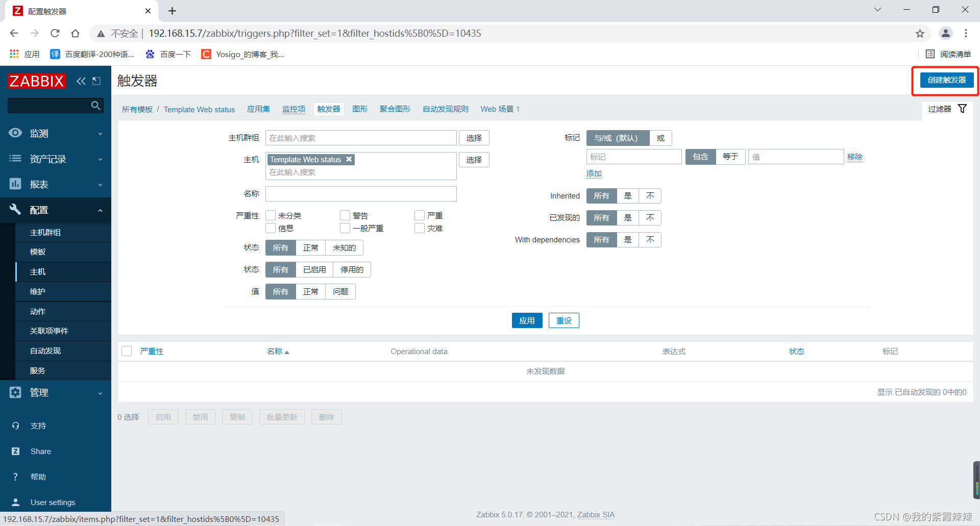Image resolution: width=980 pixels, height=526 pixels.
Task: Open 百度翻译 bookmark
Action: pyautogui.click(x=92, y=54)
